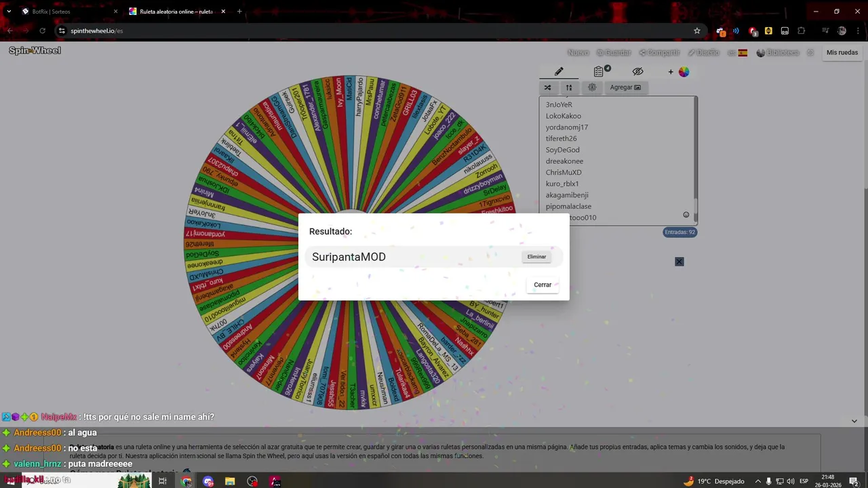868x488 pixels.
Task: Click the plus color wheel add icon
Action: tap(678, 71)
